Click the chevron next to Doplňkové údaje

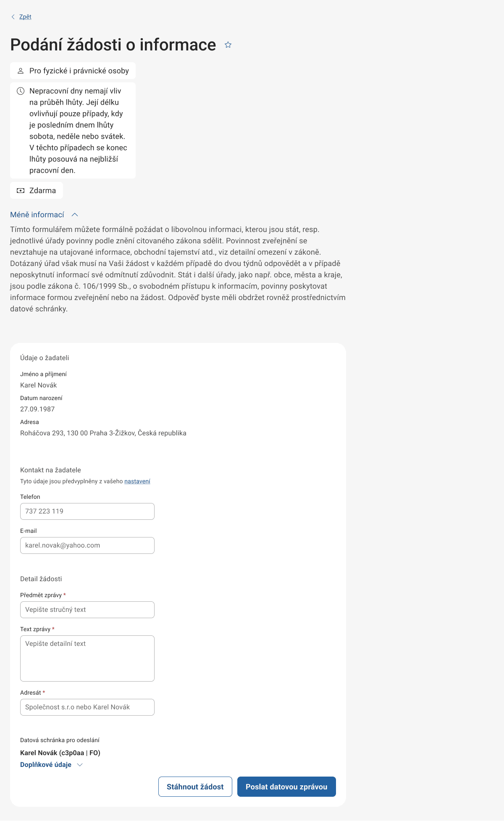(80, 765)
